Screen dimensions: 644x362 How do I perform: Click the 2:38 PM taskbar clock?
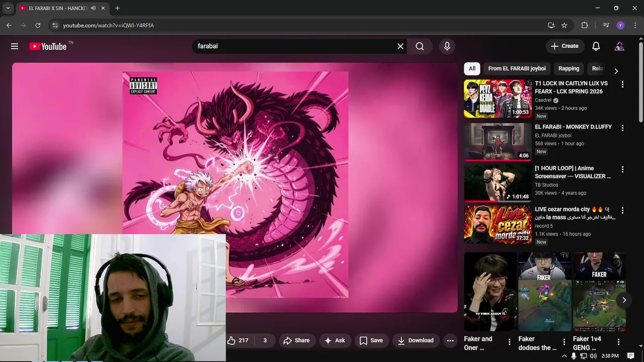pos(610,356)
